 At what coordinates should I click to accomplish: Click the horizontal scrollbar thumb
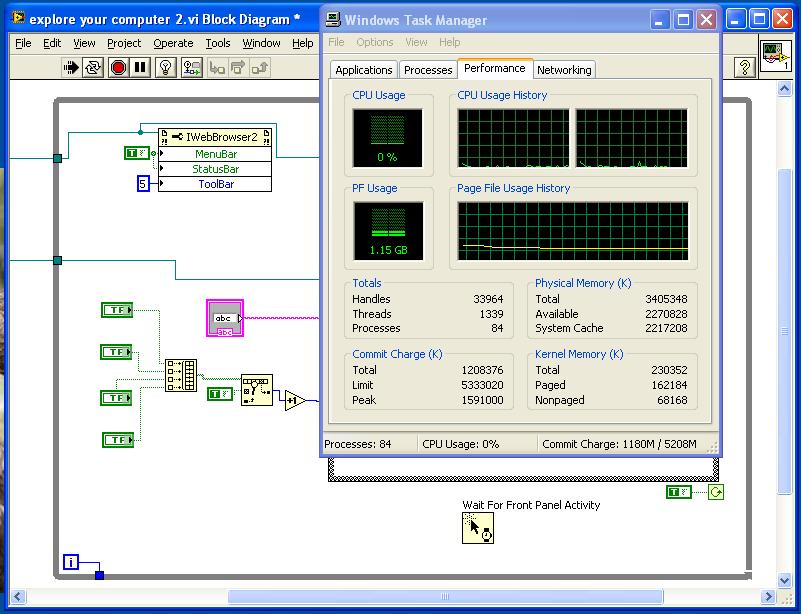445,596
